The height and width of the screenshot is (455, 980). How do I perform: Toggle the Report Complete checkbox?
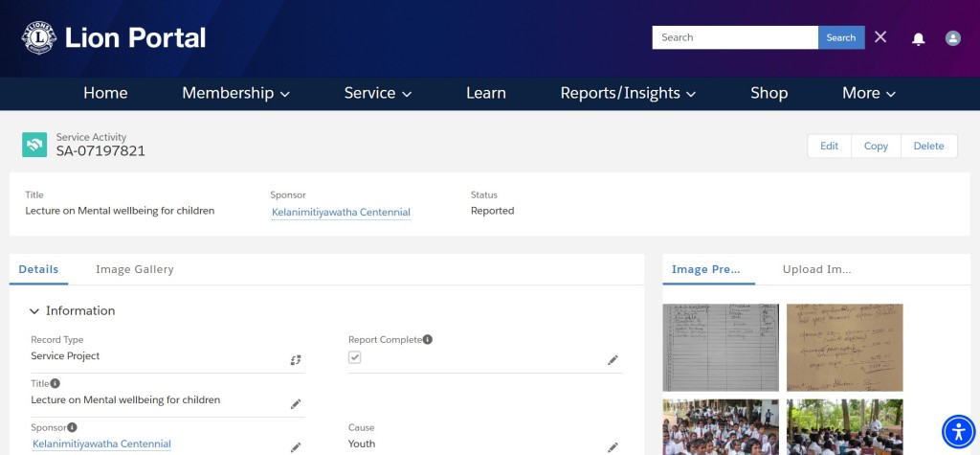coord(354,356)
